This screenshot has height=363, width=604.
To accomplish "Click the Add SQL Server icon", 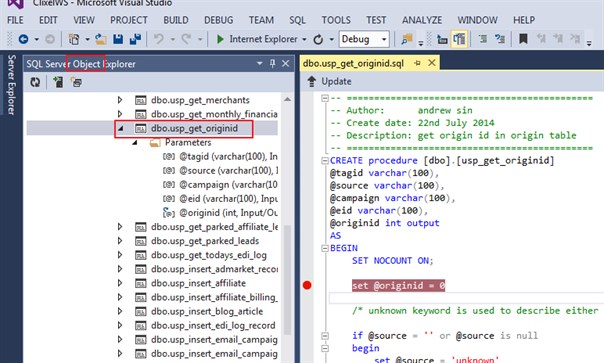I will 58,82.
